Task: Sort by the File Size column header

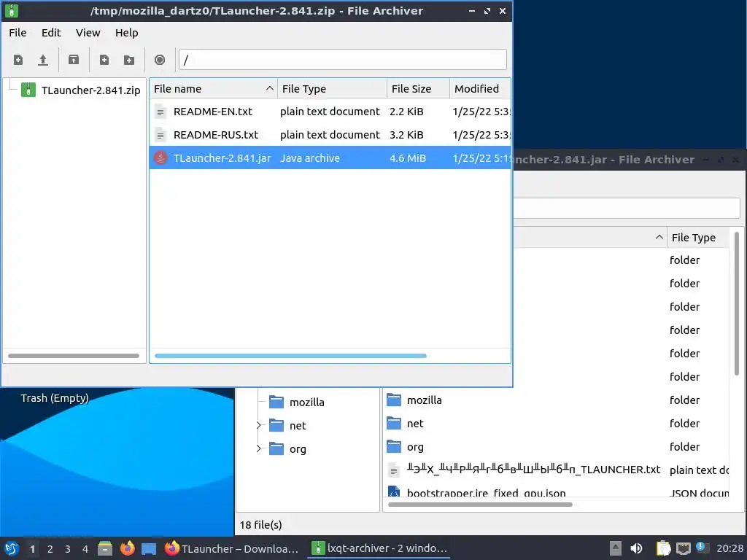Action: click(418, 88)
